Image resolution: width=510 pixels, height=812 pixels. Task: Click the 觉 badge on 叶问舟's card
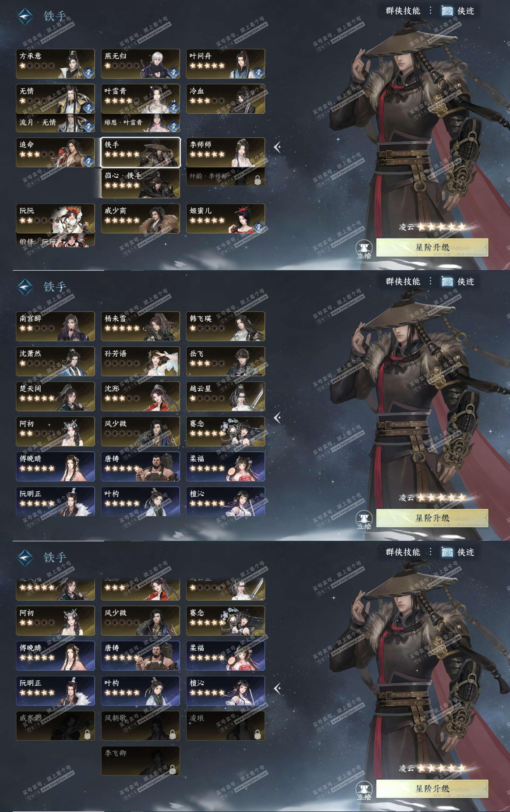coord(259,72)
